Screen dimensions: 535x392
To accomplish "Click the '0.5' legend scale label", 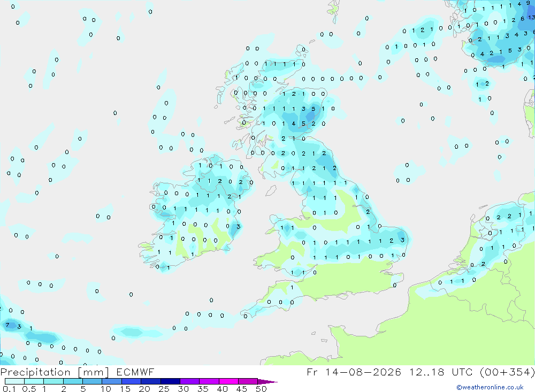I will 29,389.
